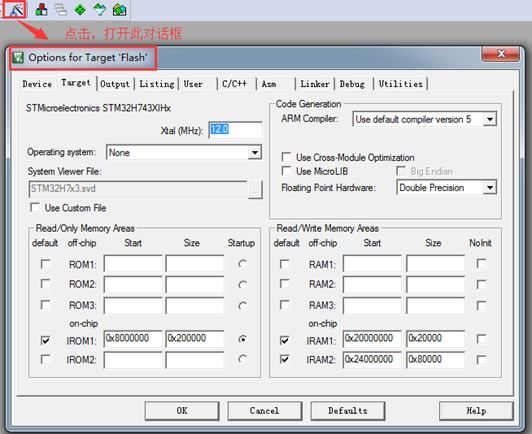Click the IROM2 Start field

(133, 360)
